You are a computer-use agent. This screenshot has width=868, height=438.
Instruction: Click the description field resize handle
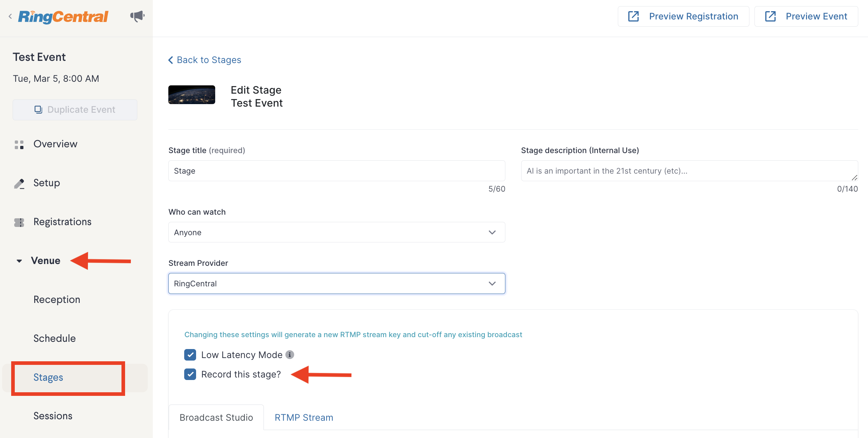coord(854,178)
